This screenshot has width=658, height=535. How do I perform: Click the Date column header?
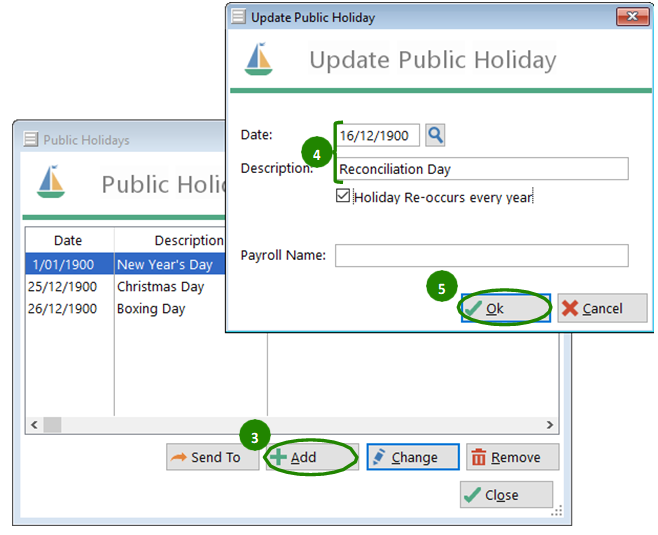click(69, 240)
